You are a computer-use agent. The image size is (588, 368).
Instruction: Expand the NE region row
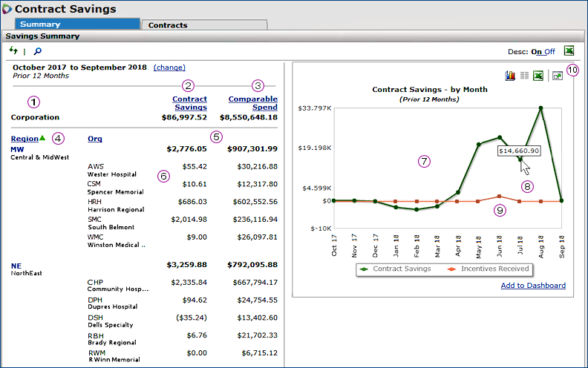tap(16, 265)
